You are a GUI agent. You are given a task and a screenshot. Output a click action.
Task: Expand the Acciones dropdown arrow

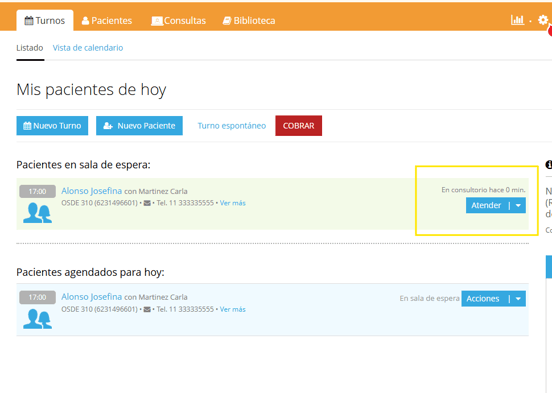(518, 299)
